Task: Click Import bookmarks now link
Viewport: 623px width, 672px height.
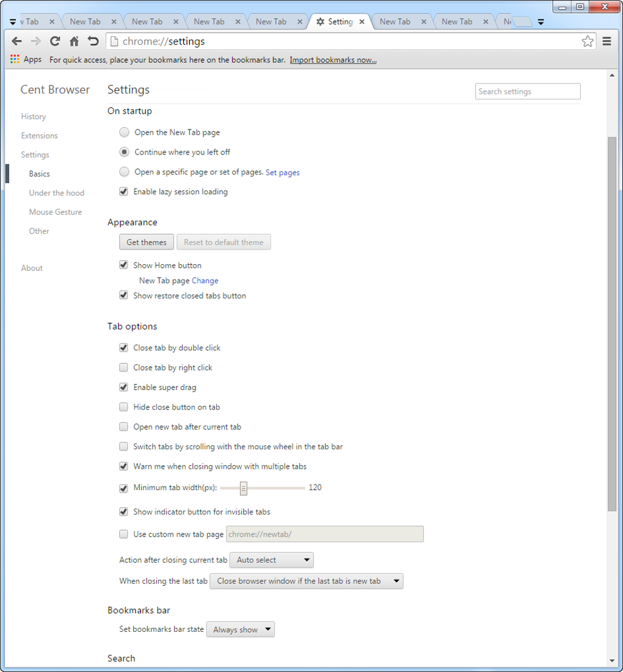Action: [x=333, y=60]
